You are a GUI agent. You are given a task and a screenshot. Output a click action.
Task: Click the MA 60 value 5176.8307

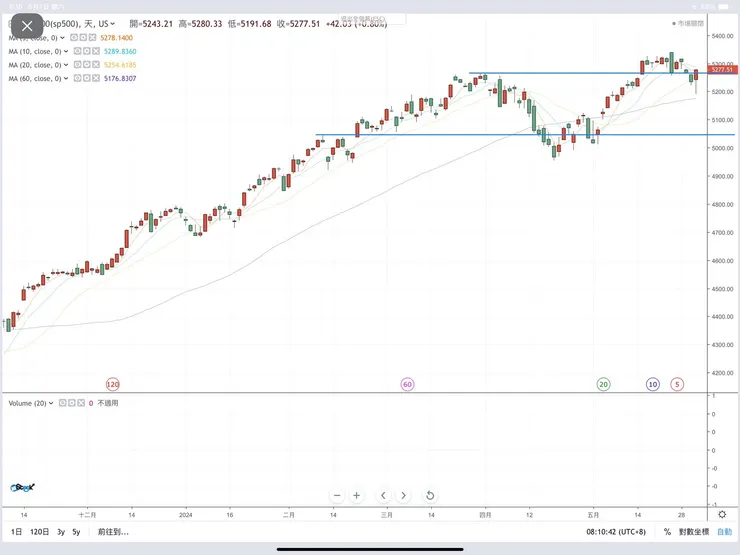pos(120,79)
